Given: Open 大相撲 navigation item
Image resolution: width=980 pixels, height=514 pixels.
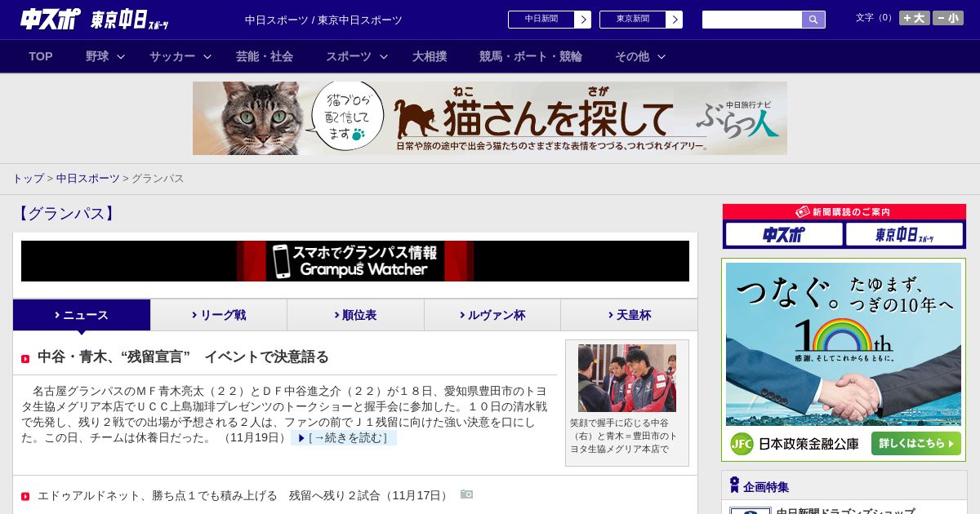Looking at the screenshot, I should pos(430,56).
